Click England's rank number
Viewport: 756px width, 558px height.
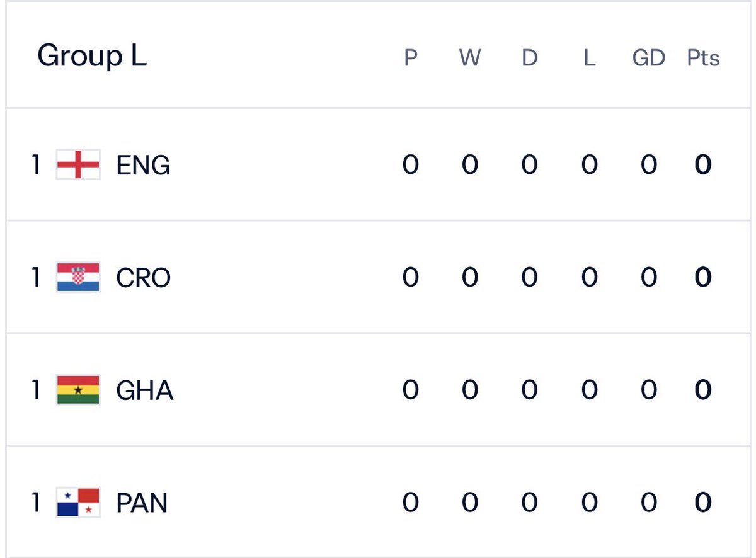pos(36,165)
